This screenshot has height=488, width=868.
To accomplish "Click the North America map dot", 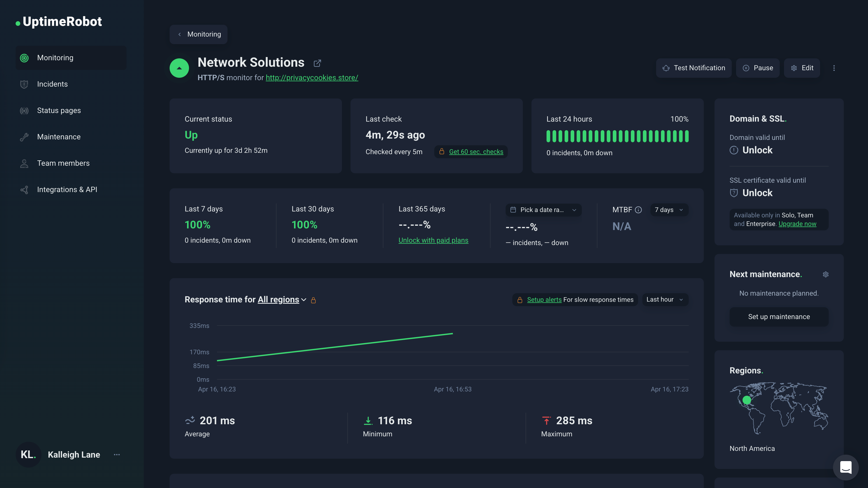I will pos(747,400).
